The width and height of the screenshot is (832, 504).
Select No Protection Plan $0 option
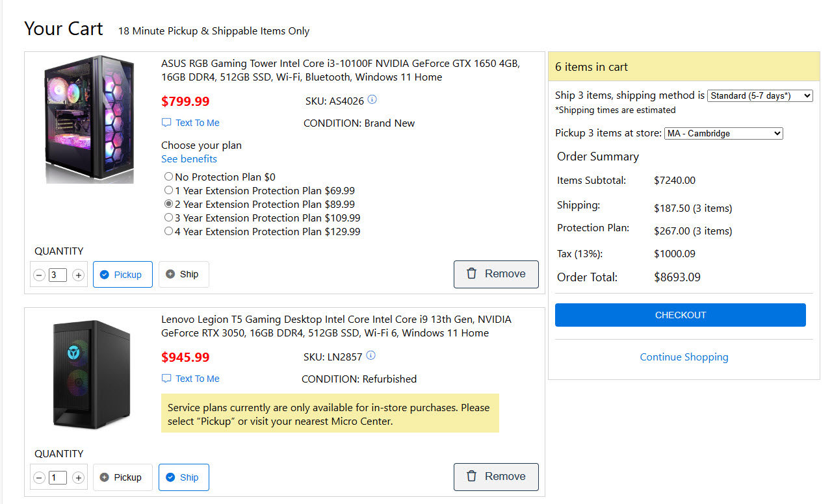coord(169,177)
